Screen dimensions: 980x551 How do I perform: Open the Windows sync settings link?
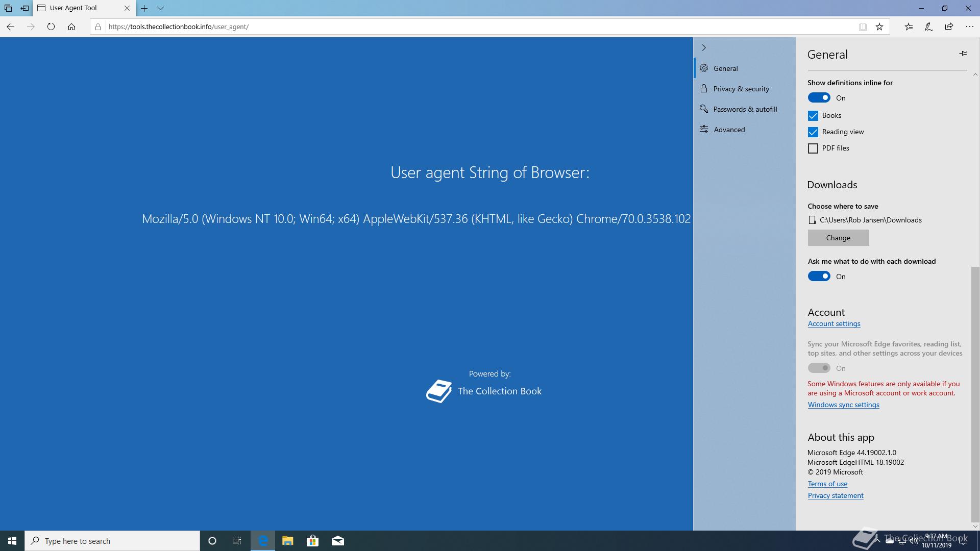click(843, 405)
